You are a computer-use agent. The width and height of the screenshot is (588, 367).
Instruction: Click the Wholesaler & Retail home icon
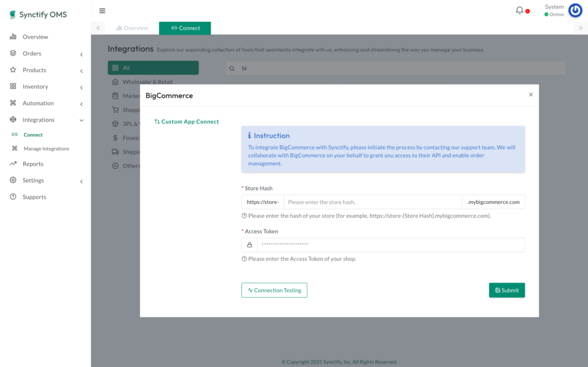pyautogui.click(x=115, y=82)
